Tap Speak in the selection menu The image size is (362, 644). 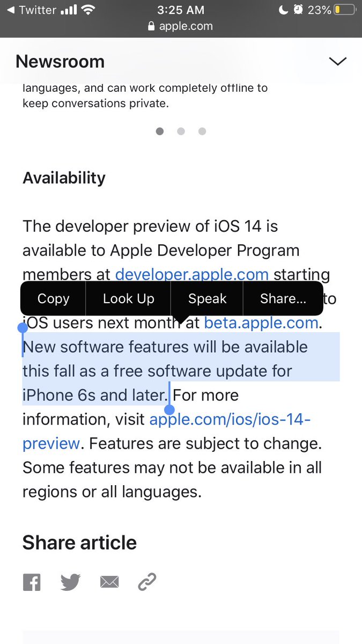coord(207,298)
